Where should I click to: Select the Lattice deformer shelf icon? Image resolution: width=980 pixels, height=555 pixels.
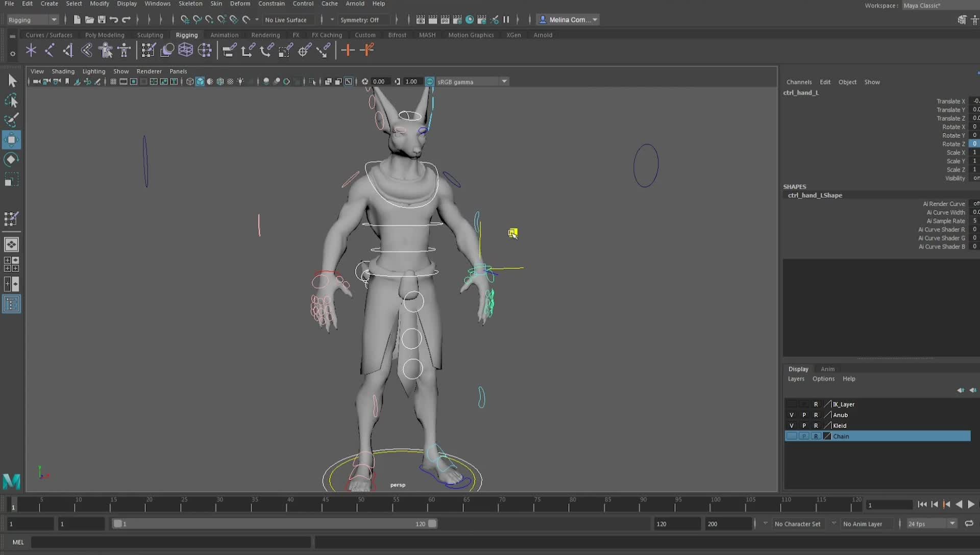(x=185, y=50)
